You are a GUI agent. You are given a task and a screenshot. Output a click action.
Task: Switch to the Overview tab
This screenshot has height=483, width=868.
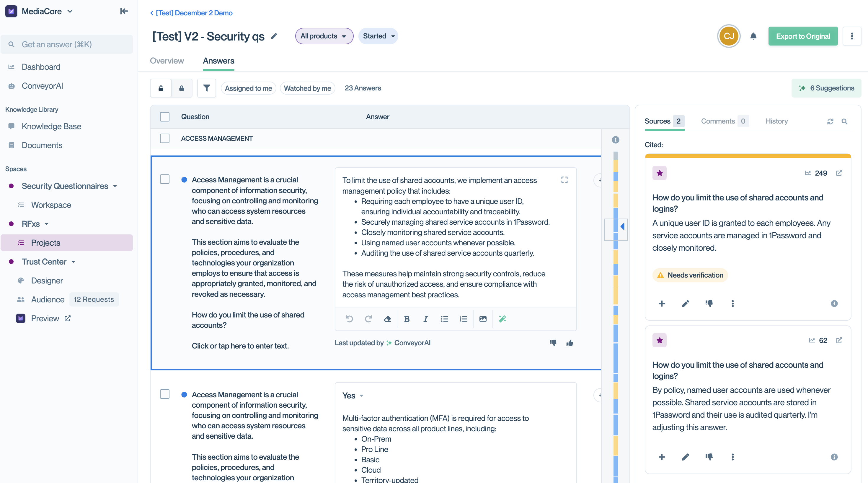click(x=167, y=61)
